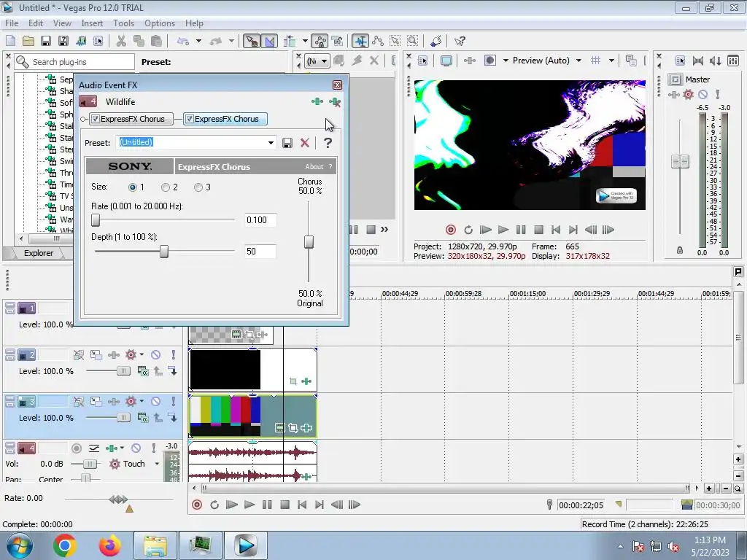This screenshot has height=560, width=747.
Task: Select chorus Size 3 radio button
Action: pyautogui.click(x=198, y=187)
